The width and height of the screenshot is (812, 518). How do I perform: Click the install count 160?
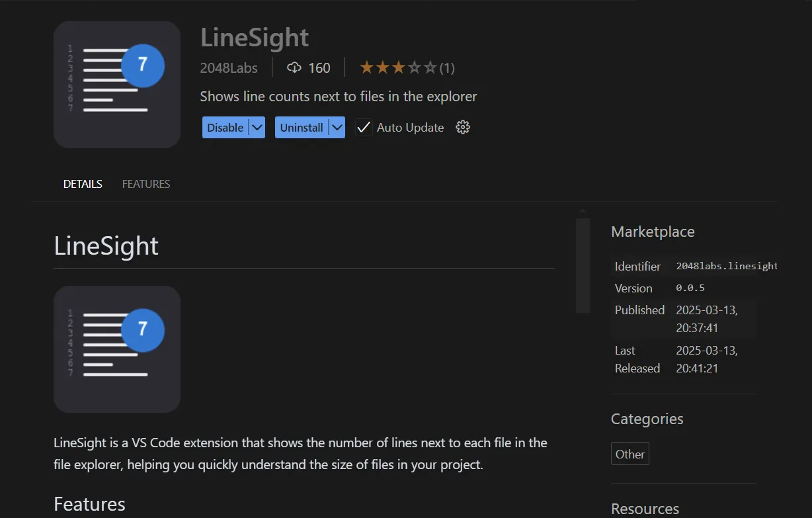[319, 67]
